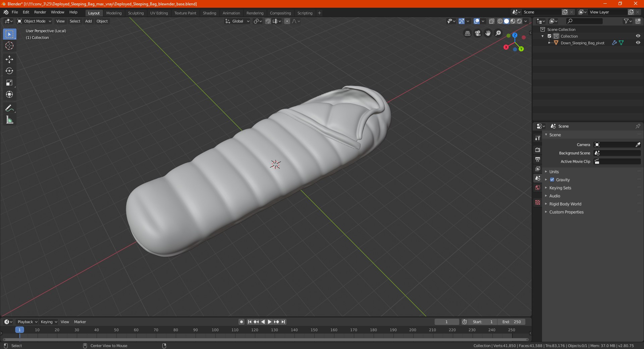644x349 pixels.
Task: Open the Texture properties tab
Action: pyautogui.click(x=538, y=202)
